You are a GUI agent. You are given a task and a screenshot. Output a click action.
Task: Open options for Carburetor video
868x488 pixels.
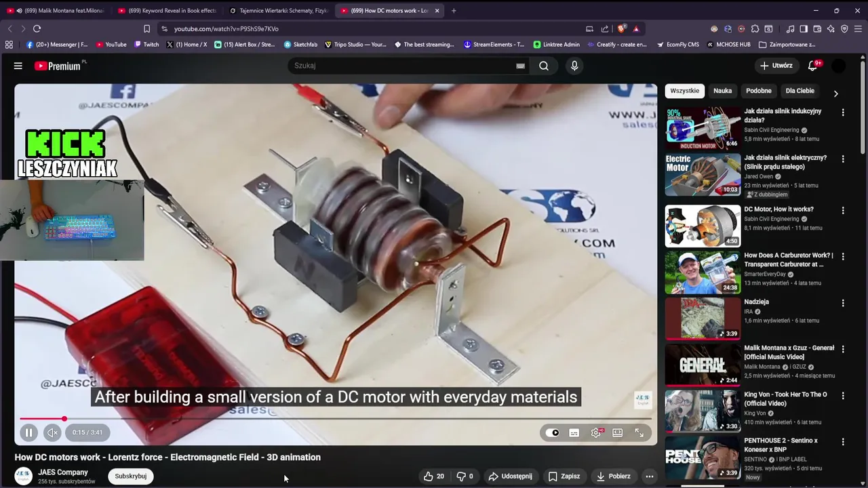coord(843,257)
